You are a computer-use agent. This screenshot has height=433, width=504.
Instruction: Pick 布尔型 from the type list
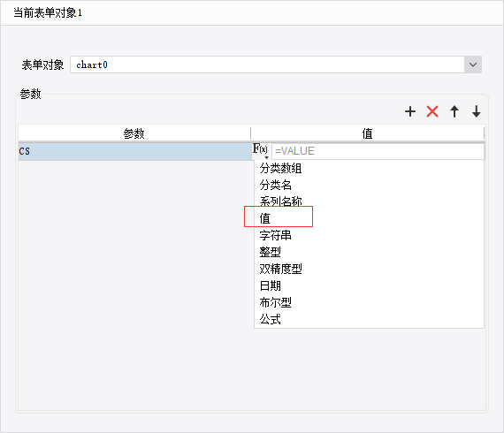point(369,302)
